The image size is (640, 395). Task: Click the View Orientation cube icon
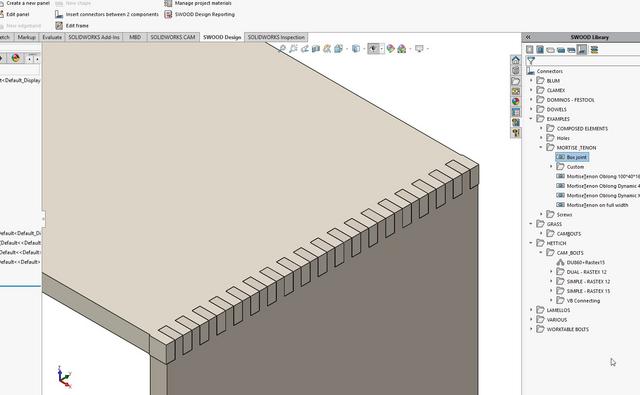coord(338,49)
